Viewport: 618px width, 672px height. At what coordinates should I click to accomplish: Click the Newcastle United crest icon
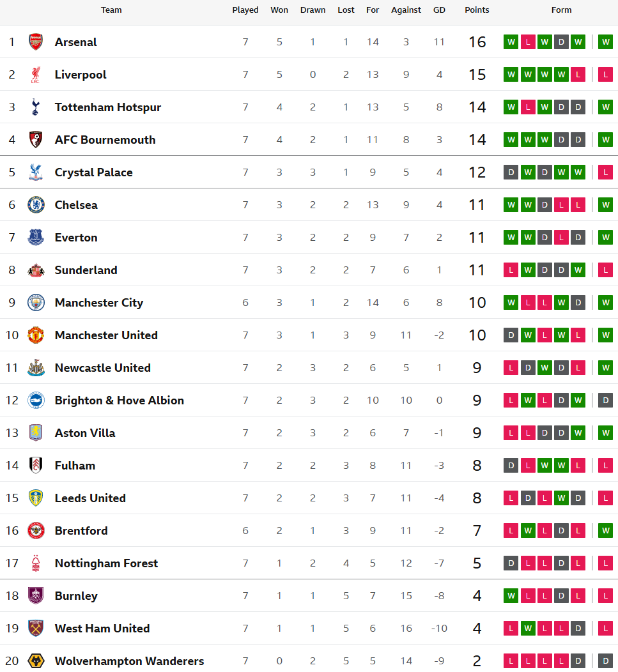(36, 368)
